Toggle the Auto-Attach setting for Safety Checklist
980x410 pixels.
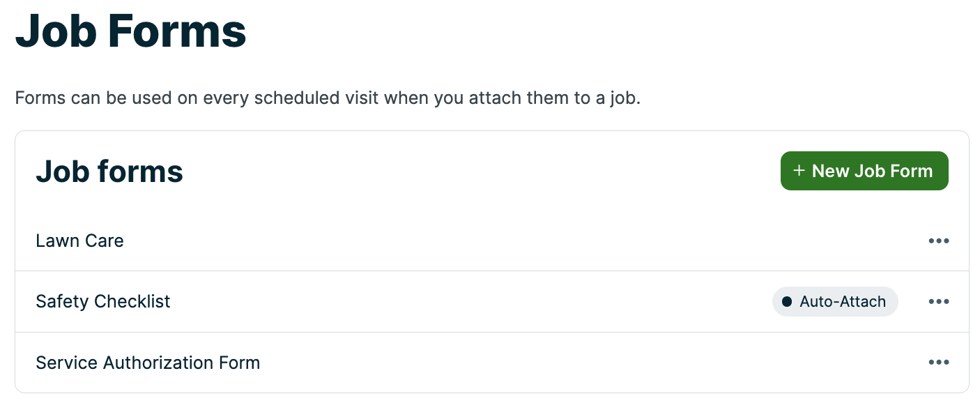coord(835,301)
